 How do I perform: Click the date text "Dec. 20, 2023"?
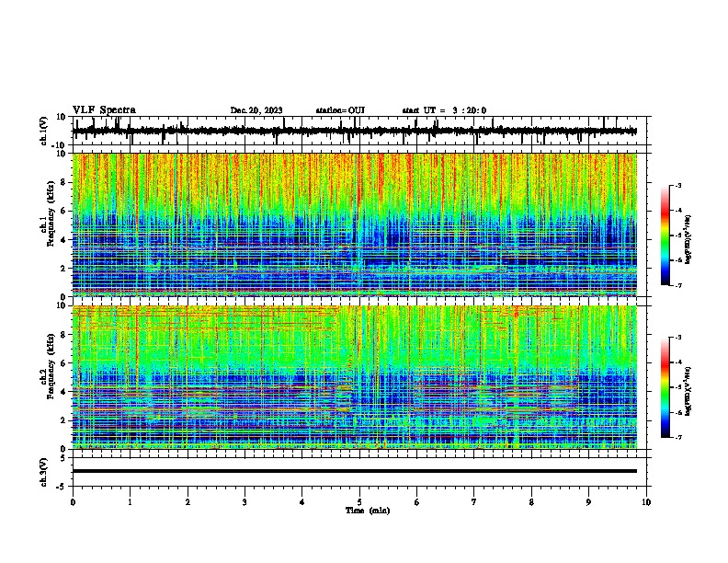tap(256, 110)
